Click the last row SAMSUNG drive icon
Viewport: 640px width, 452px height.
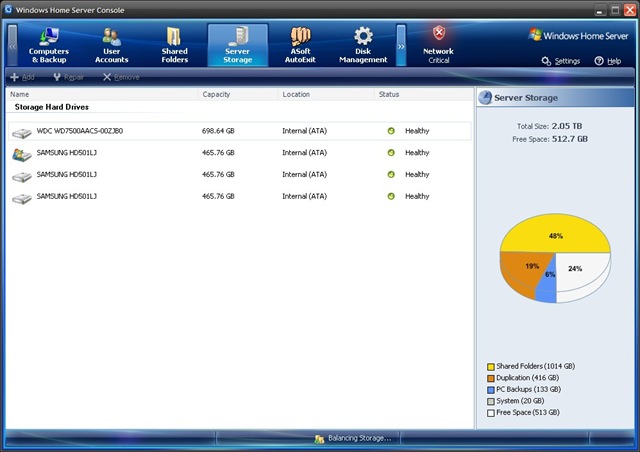[22, 198]
